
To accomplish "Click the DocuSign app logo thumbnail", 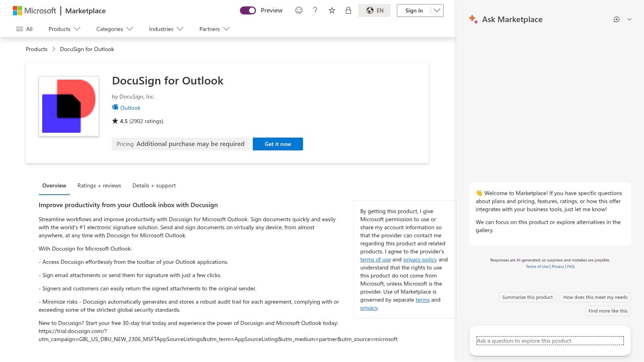I will click(69, 106).
